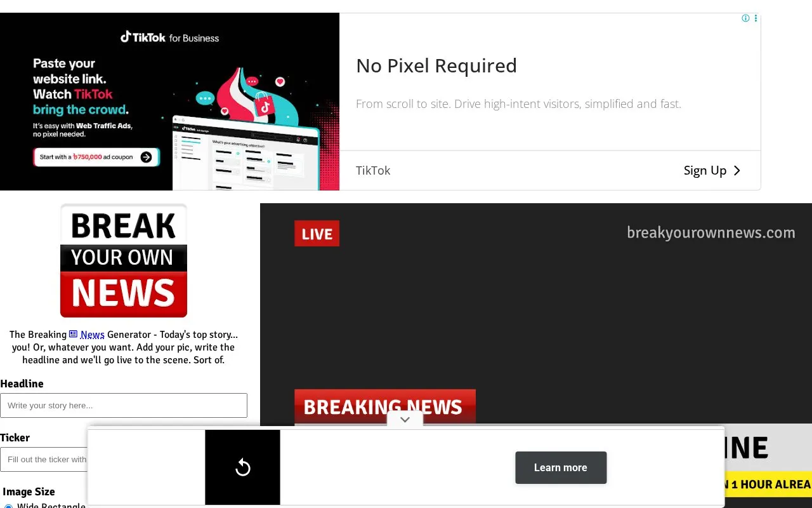
Task: Click the Learn more button
Action: click(561, 467)
